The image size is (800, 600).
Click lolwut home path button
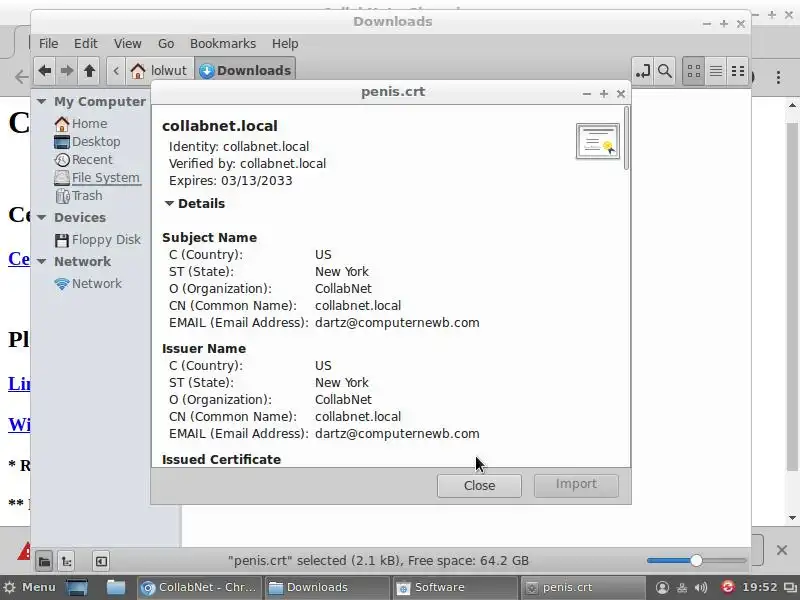[x=159, y=70]
